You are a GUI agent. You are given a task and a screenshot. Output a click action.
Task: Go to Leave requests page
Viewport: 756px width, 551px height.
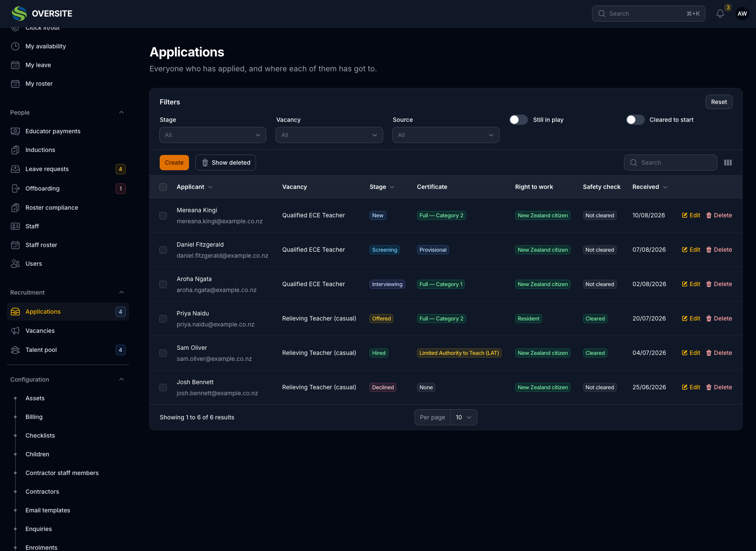[x=68, y=169]
